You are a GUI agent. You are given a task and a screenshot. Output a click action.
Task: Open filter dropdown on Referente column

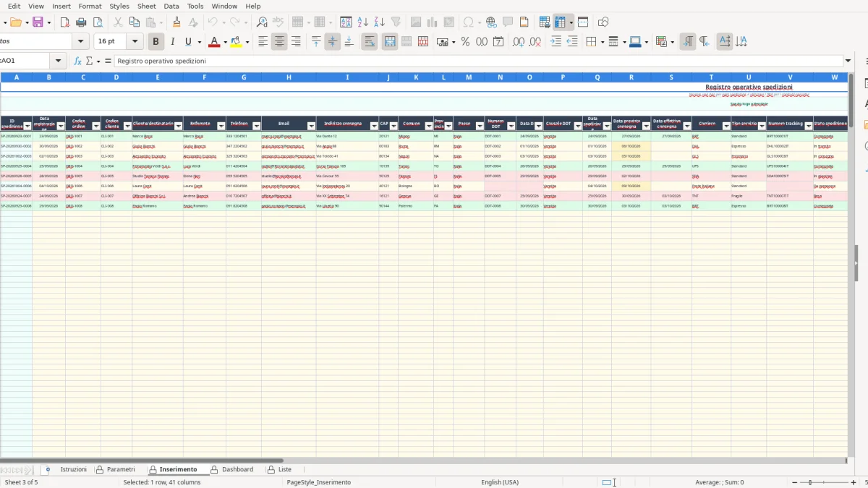221,126
